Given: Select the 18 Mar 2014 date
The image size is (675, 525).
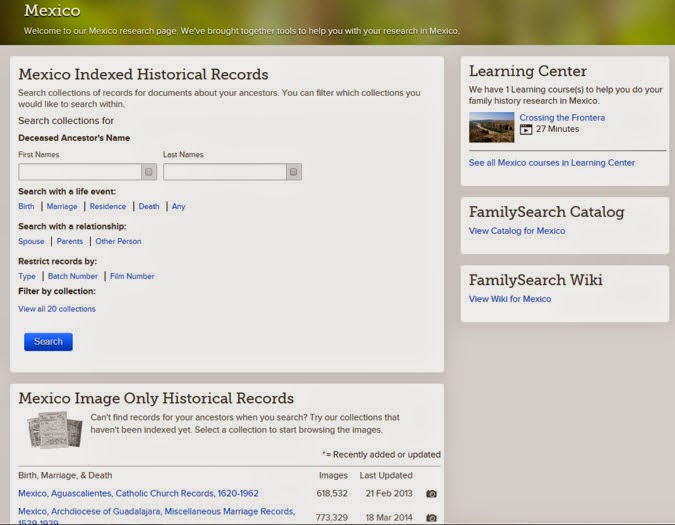Looking at the screenshot, I should [x=389, y=518].
